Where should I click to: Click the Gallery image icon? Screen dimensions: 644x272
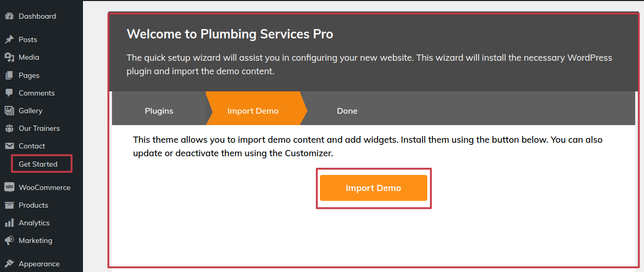(x=9, y=111)
